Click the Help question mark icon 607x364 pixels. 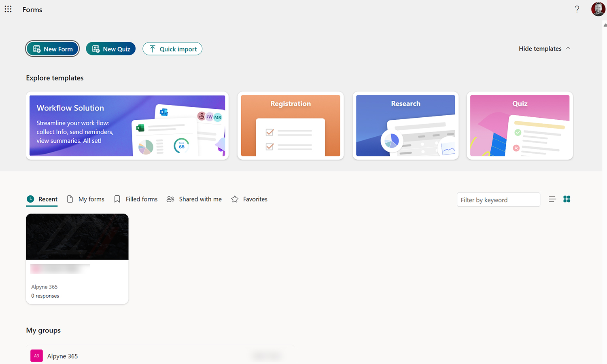577,9
